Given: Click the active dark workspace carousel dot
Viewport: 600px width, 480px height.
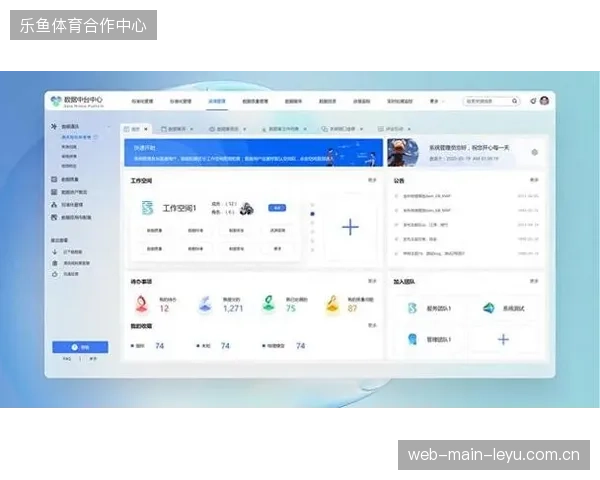Looking at the screenshot, I should point(313,214).
